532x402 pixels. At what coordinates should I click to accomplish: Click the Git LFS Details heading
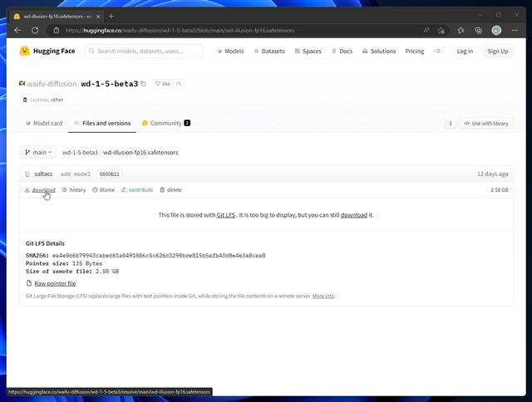pyautogui.click(x=45, y=243)
